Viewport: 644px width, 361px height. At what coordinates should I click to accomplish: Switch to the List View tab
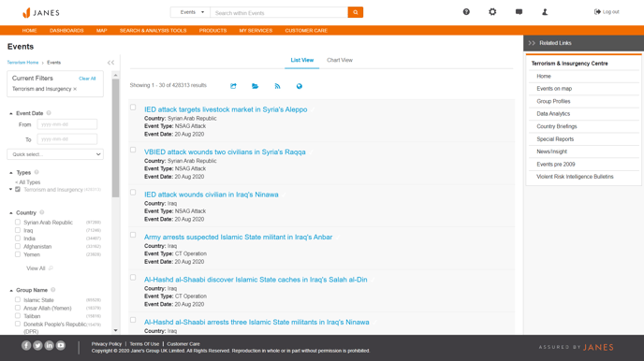tap(301, 60)
